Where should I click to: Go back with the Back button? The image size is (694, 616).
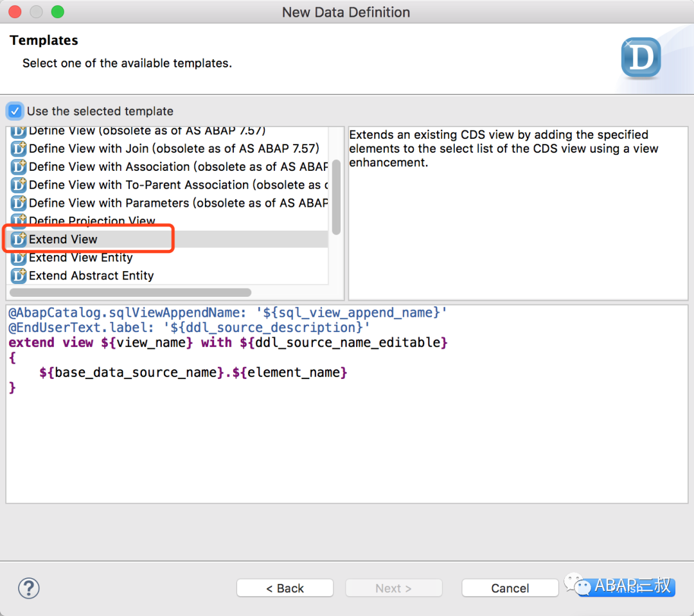(x=285, y=588)
